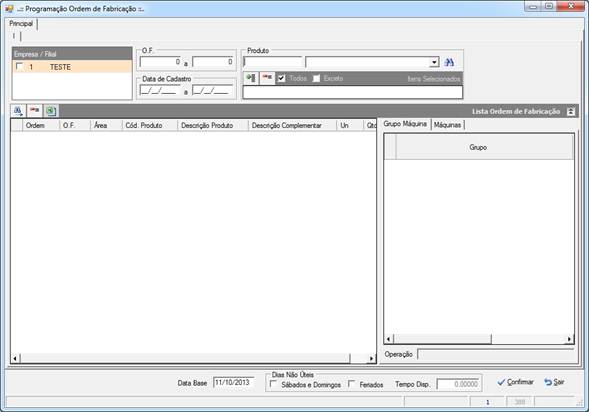Click the Data Base date field

point(234,383)
